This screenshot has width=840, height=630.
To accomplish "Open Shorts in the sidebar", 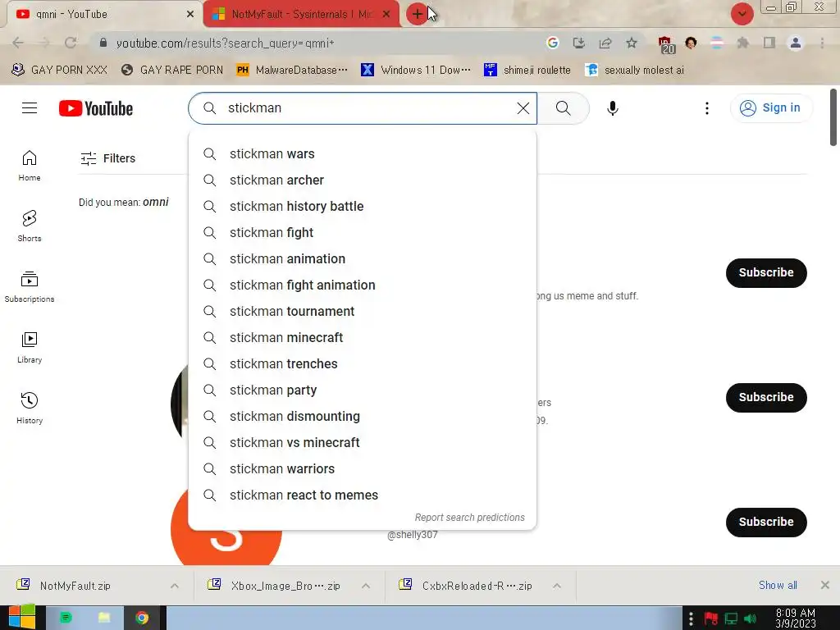I will coord(30,226).
